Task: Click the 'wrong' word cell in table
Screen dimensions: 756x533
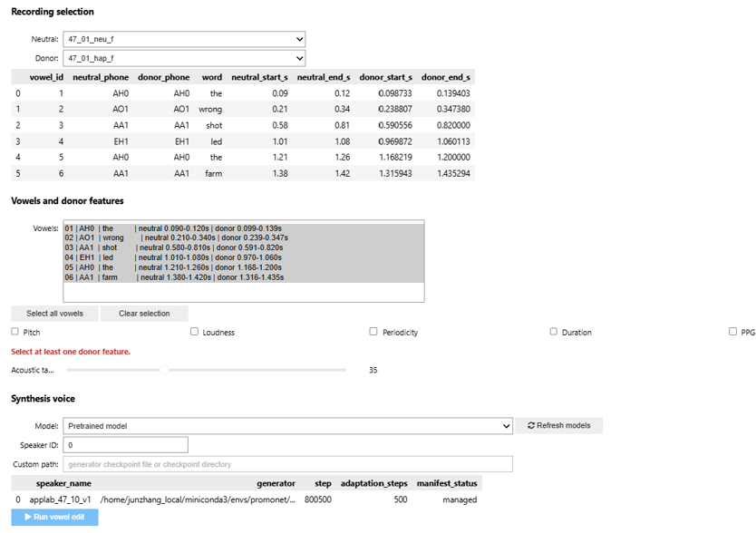Action: point(210,110)
